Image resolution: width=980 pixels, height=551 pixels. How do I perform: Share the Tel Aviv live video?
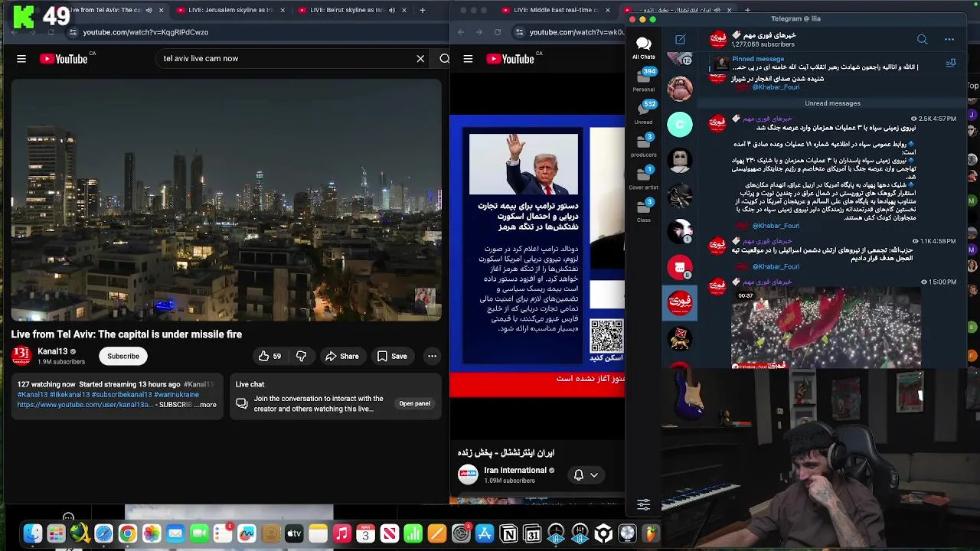coord(341,356)
